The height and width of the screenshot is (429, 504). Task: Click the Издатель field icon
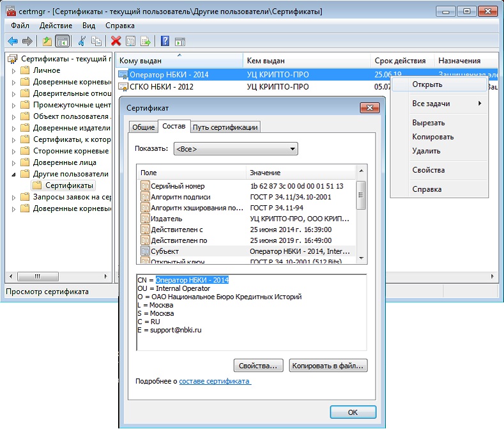pos(145,219)
